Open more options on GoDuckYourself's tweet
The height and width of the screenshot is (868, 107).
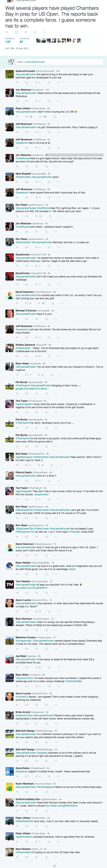tap(58, 82)
